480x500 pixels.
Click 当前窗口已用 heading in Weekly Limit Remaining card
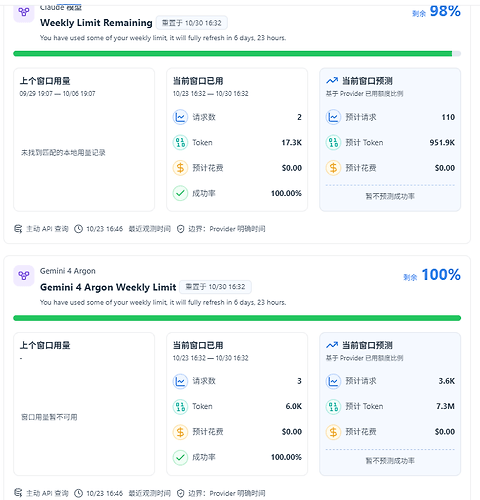(198, 81)
